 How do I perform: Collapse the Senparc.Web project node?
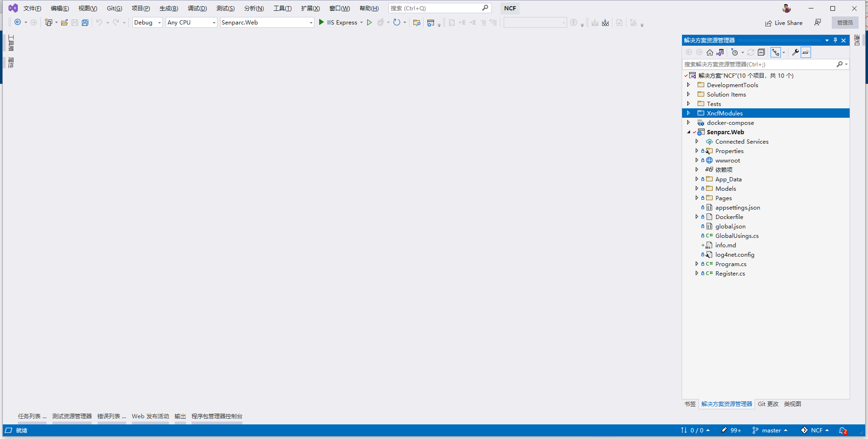(689, 132)
